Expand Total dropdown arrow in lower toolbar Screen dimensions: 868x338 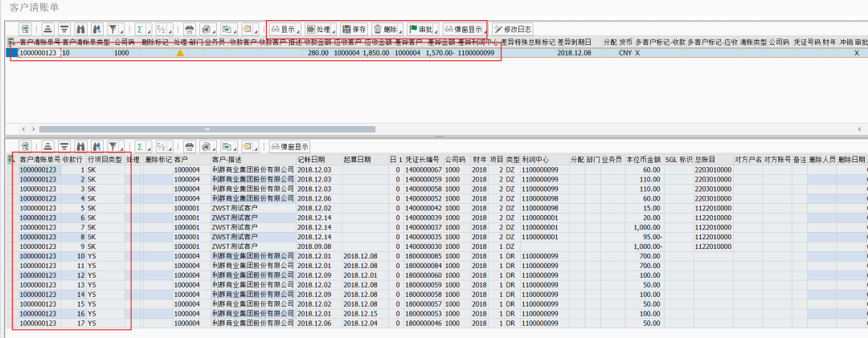(149, 148)
